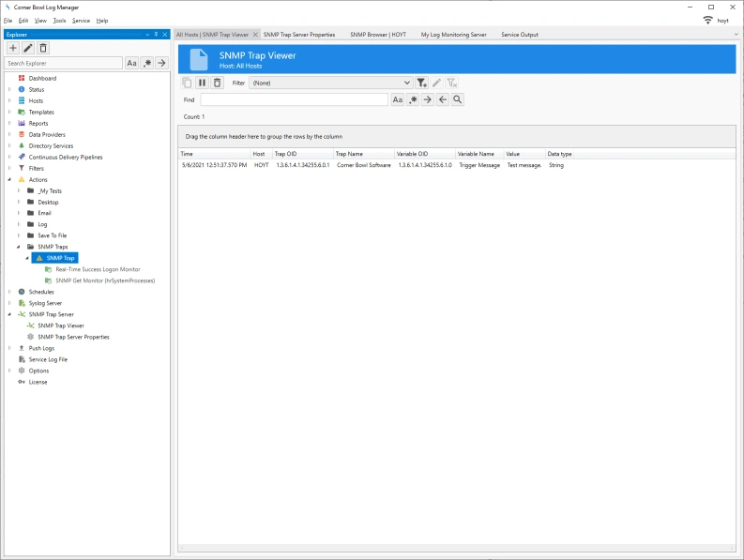The width and height of the screenshot is (744, 560).
Task: Close the Explorer panel
Action: pyautogui.click(x=164, y=34)
